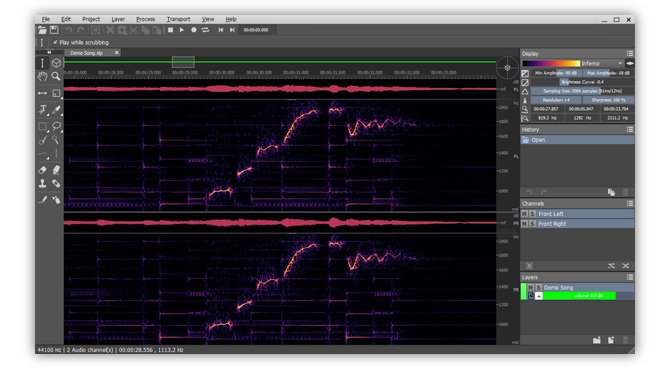Viewport: 670px width, 369px height.
Task: Open the Project menu
Action: coord(91,19)
